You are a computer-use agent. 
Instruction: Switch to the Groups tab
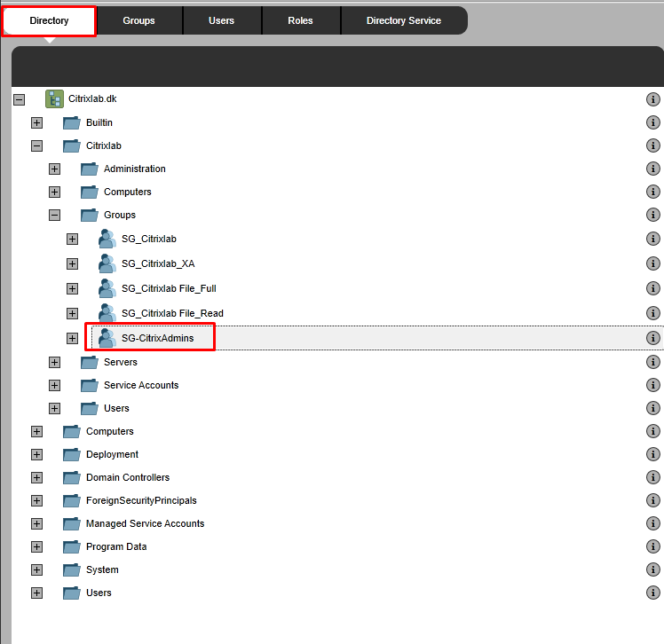tap(138, 20)
